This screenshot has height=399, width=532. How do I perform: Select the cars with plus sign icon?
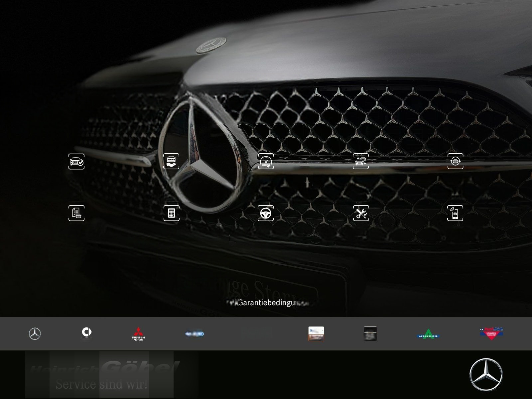361,163
